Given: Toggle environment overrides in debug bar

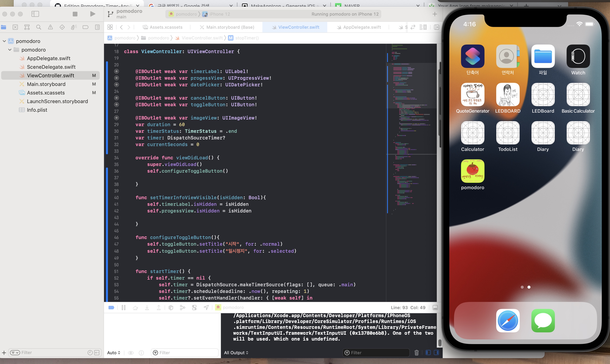Looking at the screenshot, I should pos(194,307).
